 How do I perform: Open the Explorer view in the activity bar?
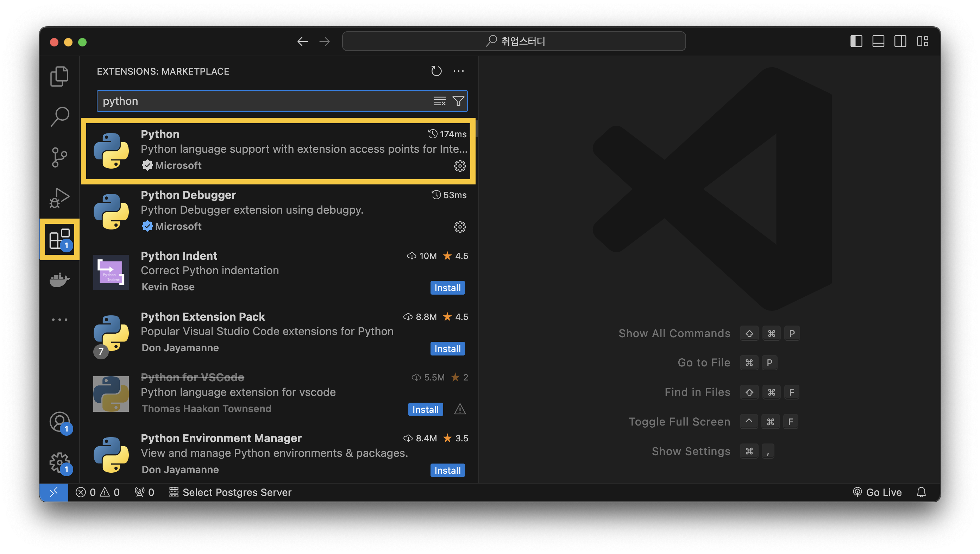tap(59, 76)
